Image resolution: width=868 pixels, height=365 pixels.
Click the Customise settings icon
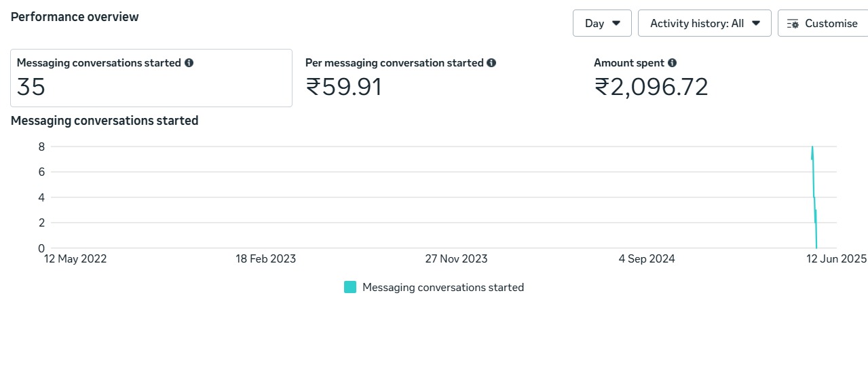[793, 24]
